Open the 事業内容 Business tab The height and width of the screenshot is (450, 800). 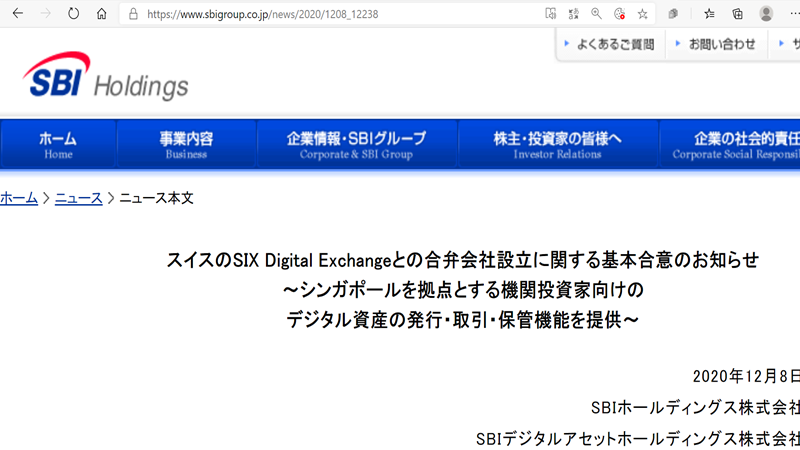pyautogui.click(x=186, y=144)
